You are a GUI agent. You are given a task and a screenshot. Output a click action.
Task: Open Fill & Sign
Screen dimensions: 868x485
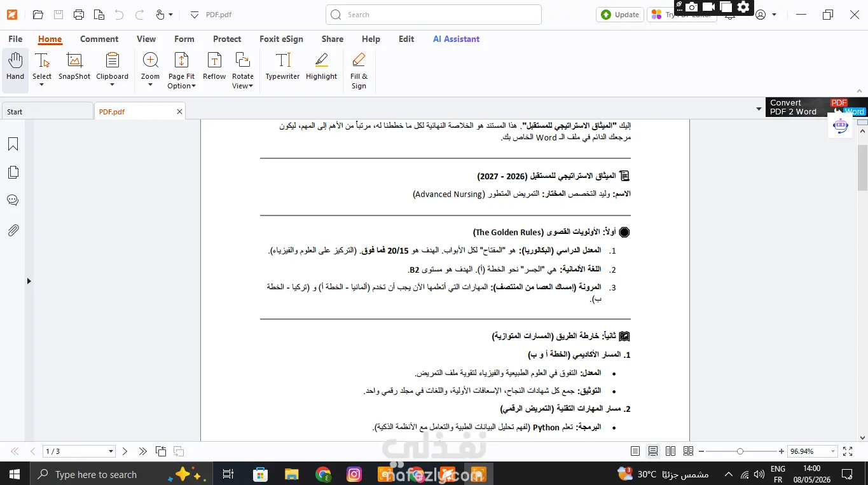click(x=359, y=70)
